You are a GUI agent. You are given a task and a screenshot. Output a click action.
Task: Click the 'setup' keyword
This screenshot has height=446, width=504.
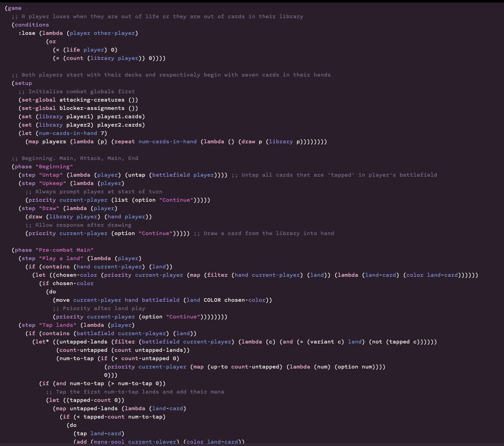[x=23, y=83]
